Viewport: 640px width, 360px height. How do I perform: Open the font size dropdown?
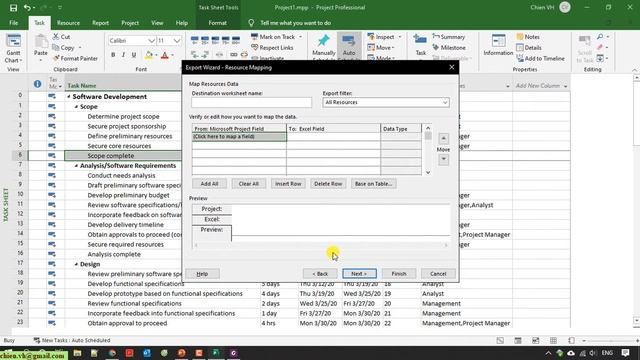pyautogui.click(x=177, y=41)
